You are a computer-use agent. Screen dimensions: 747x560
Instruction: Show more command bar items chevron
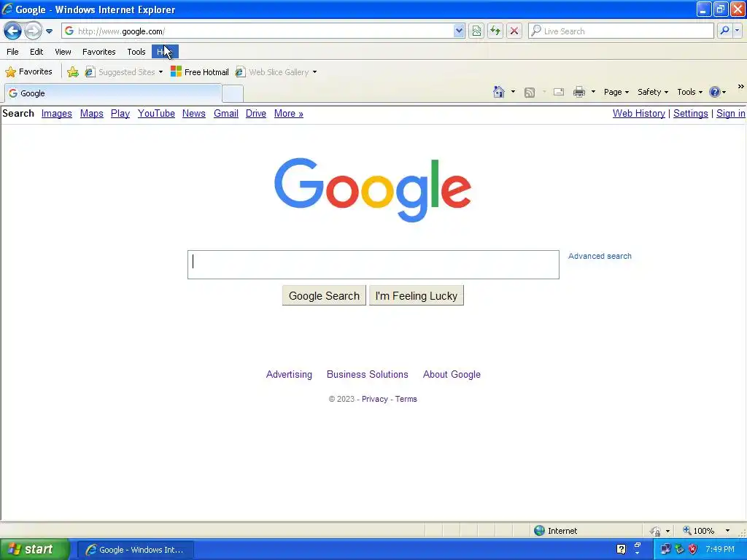tap(741, 87)
